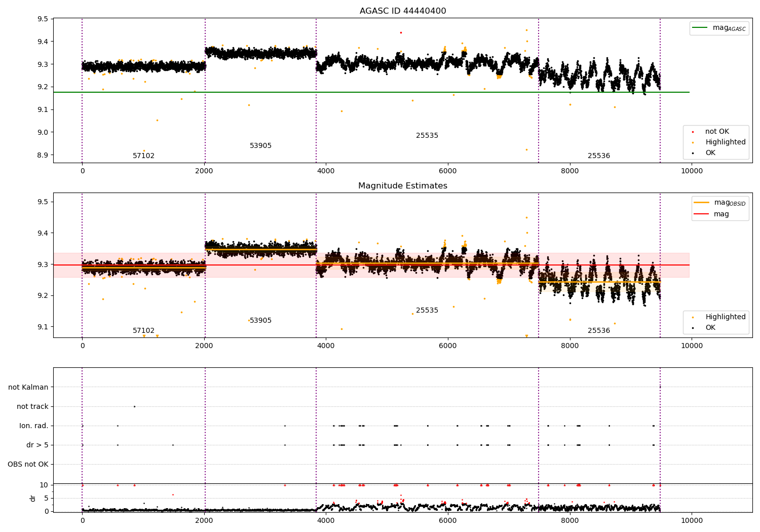This screenshot has height=532, width=760.
Task: Click the dr axis tick labeled 10
Action: pos(44,485)
